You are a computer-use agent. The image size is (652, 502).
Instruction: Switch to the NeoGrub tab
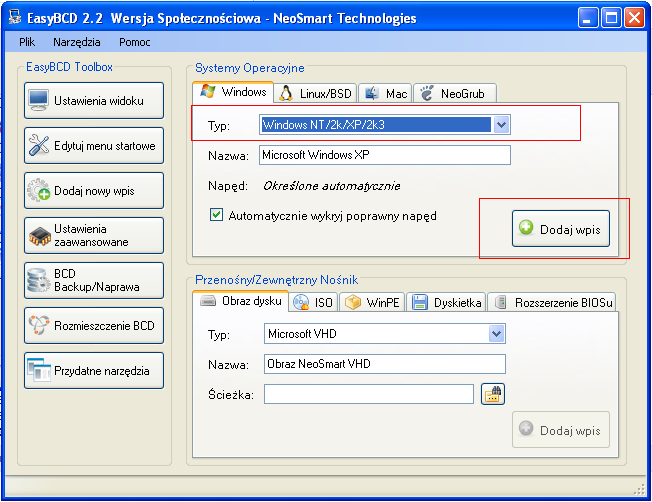[x=454, y=94]
